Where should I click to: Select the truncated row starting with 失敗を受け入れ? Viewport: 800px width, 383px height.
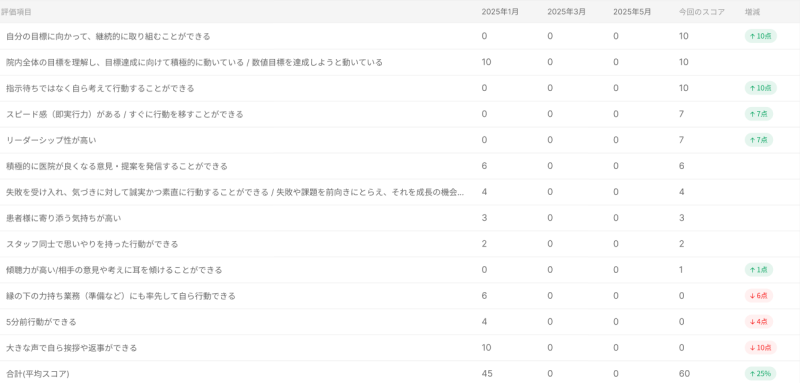coord(400,192)
